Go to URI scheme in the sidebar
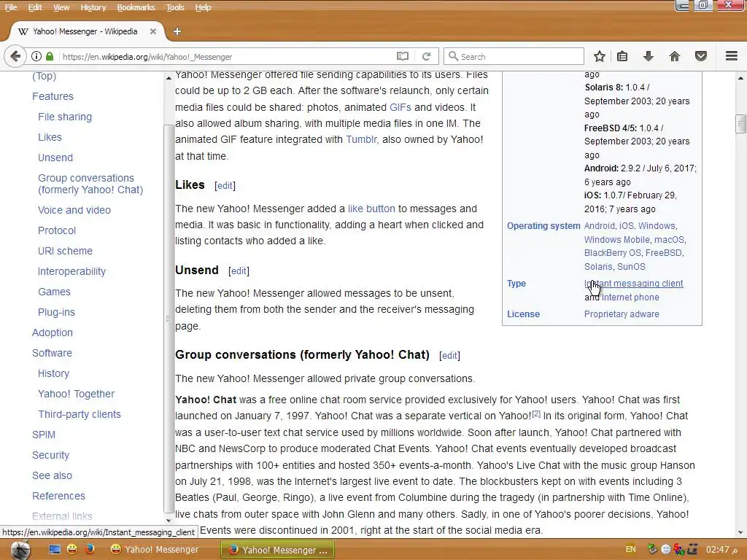 [65, 251]
